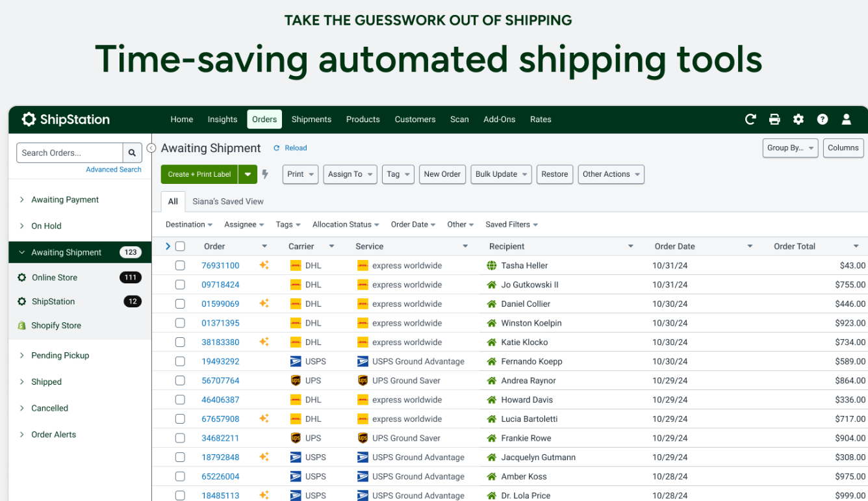The width and height of the screenshot is (868, 501).
Task: Open the printer icon in header
Action: pos(774,119)
